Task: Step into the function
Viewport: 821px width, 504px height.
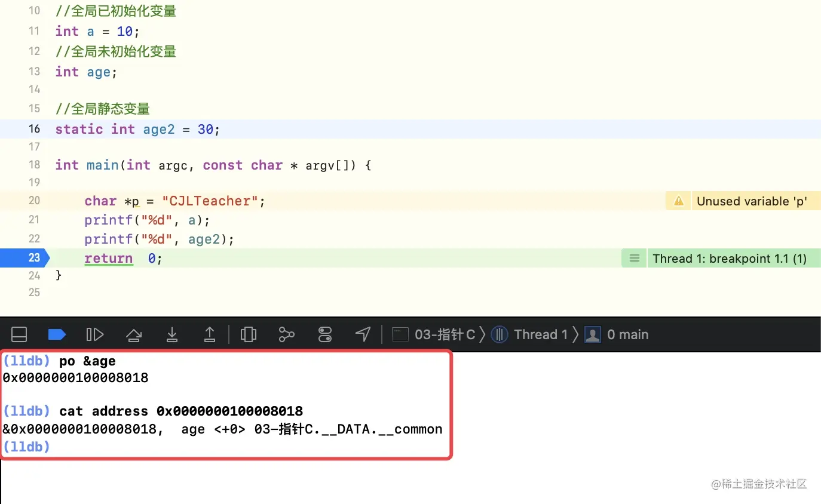Action: click(172, 334)
